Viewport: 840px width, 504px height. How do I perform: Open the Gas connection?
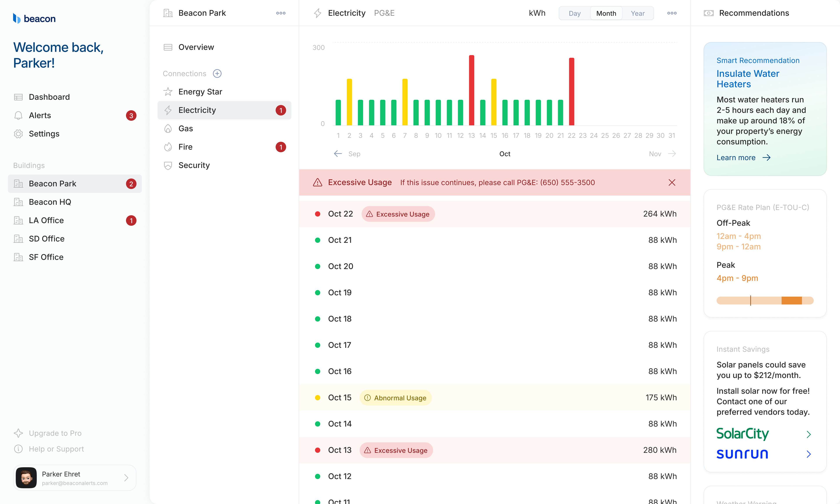coord(224,128)
